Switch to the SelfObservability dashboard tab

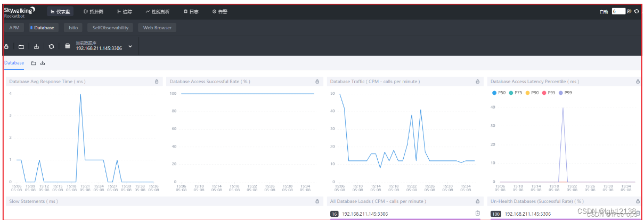tap(110, 28)
